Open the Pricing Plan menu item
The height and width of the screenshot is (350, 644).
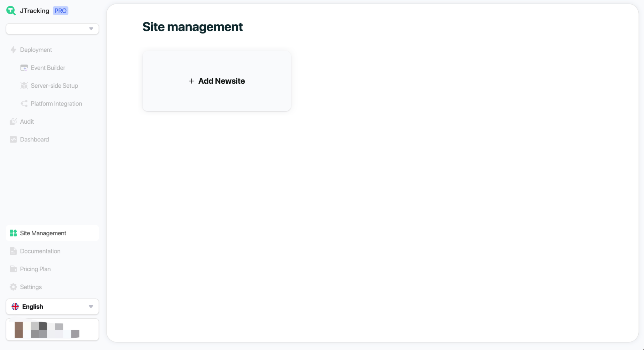tap(35, 269)
